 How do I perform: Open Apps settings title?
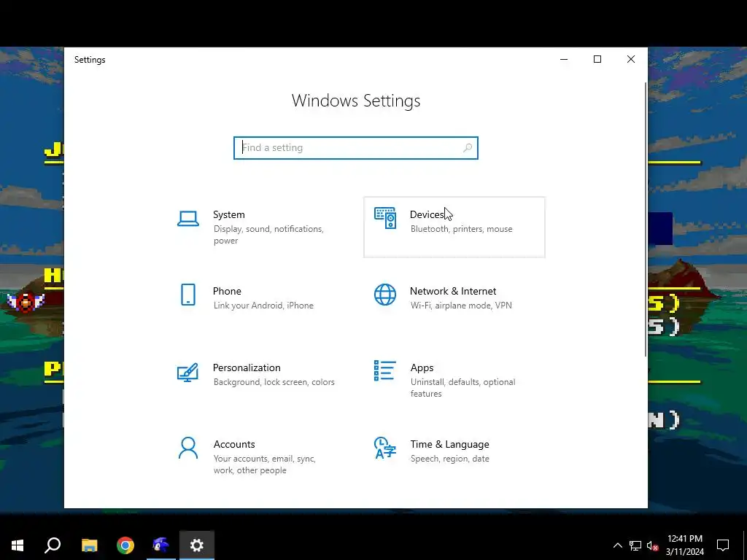422,367
